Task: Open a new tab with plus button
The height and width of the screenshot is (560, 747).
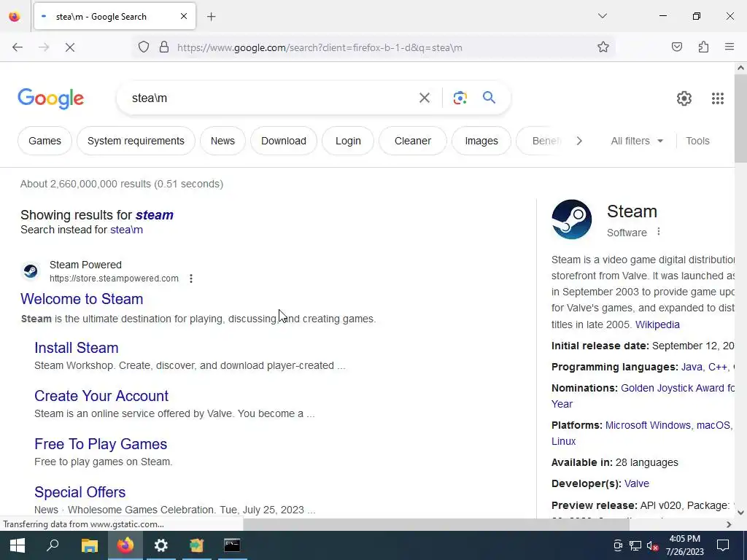Action: 212,17
